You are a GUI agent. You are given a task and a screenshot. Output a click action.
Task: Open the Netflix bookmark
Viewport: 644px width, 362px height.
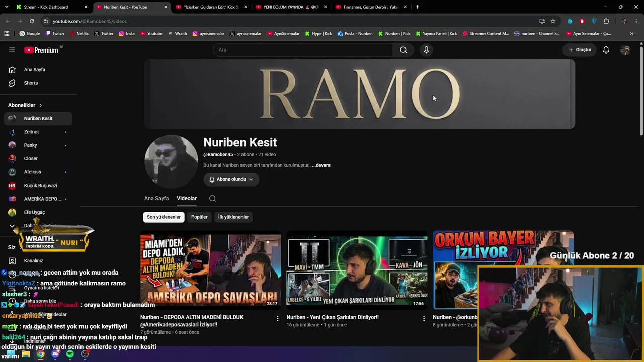coord(79,34)
